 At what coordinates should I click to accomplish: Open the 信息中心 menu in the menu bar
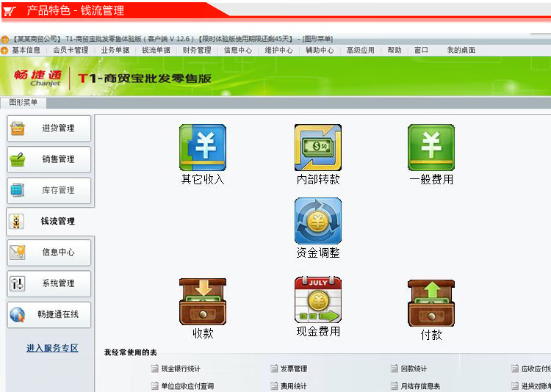238,50
